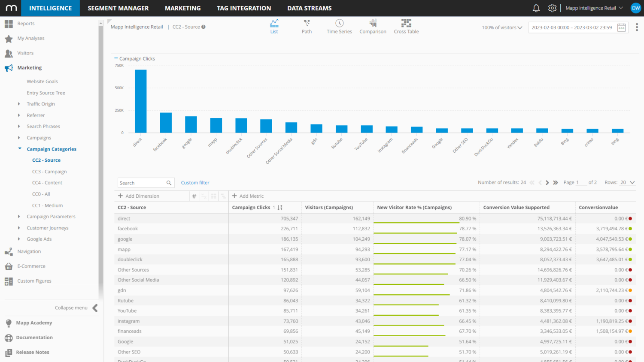Switch to the Data Streams tab
Image resolution: width=644 pixels, height=362 pixels.
coord(310,8)
